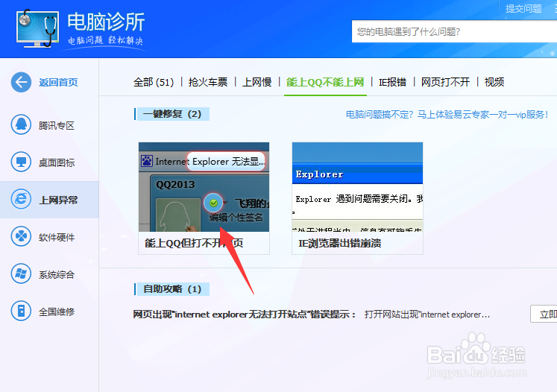The image size is (557, 392).
Task: Select 桌面图标 in the sidebar
Action: (57, 162)
